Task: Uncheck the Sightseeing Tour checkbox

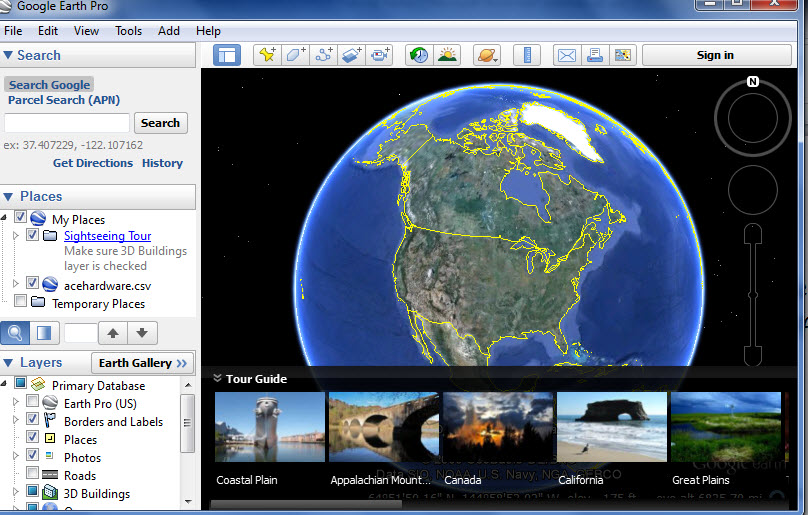Action: coord(32,235)
